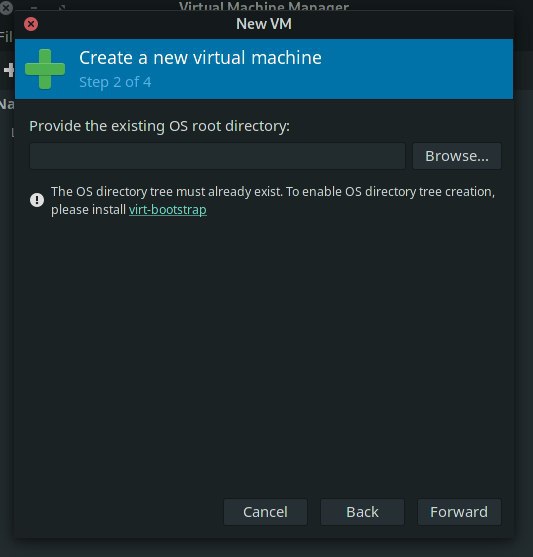This screenshot has height=557, width=533.
Task: Click the exclamation warning icon
Action: coord(37,200)
